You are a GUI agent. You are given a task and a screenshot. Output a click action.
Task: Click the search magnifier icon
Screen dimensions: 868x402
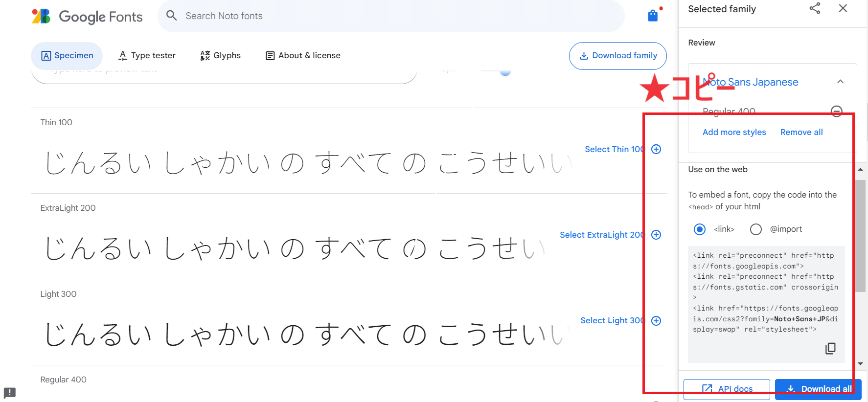[x=171, y=16]
